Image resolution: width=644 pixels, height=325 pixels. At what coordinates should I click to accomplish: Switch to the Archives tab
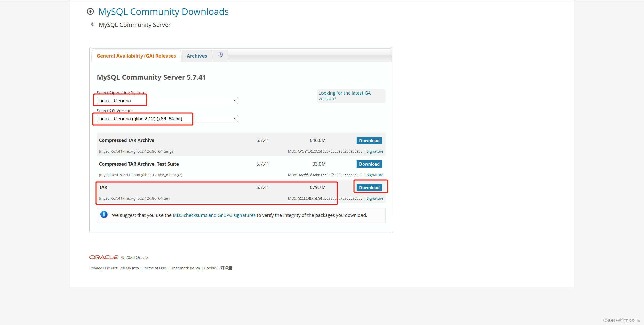pos(197,56)
